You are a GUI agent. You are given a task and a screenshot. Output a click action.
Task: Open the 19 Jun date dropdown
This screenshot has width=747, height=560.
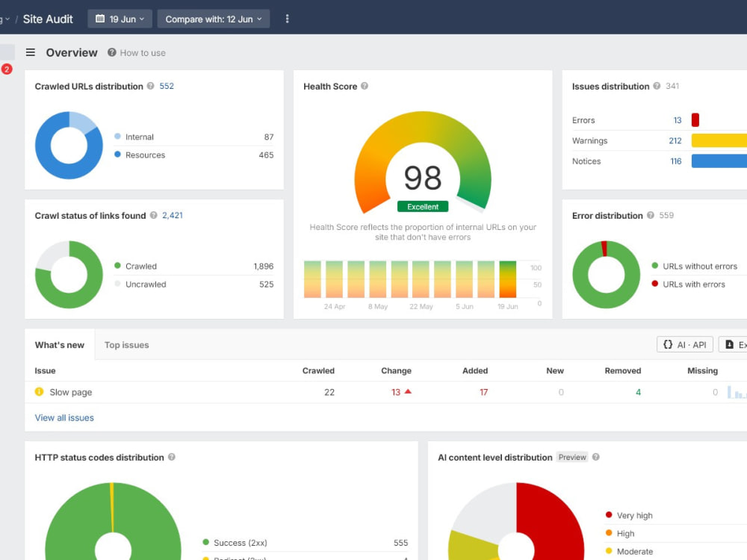pyautogui.click(x=120, y=19)
